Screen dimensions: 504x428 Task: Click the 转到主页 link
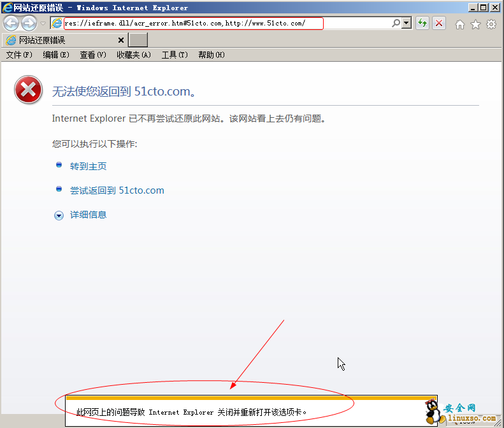[88, 166]
